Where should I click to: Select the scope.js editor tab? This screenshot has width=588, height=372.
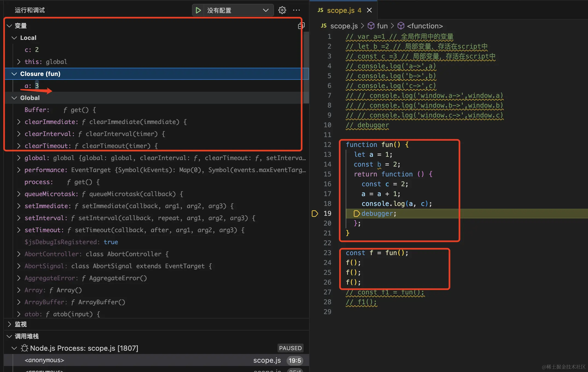click(340, 10)
